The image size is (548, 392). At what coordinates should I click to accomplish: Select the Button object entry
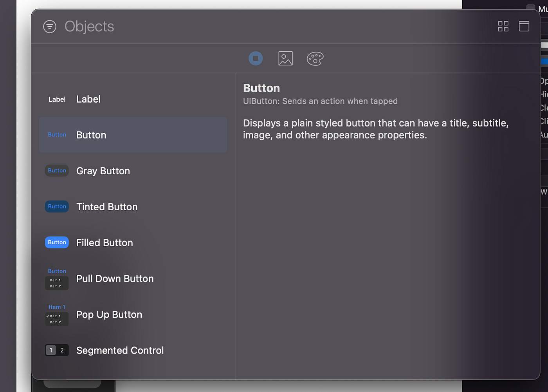click(x=117, y=135)
